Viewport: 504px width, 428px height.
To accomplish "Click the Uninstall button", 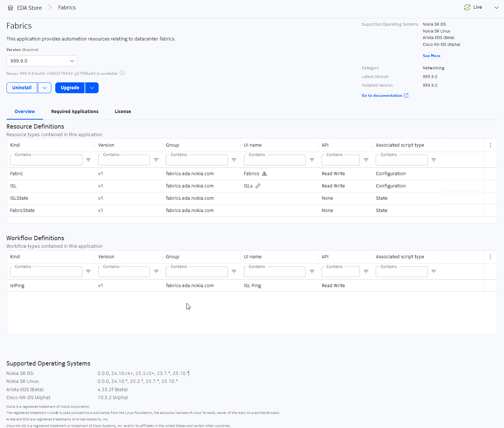I will [x=22, y=88].
